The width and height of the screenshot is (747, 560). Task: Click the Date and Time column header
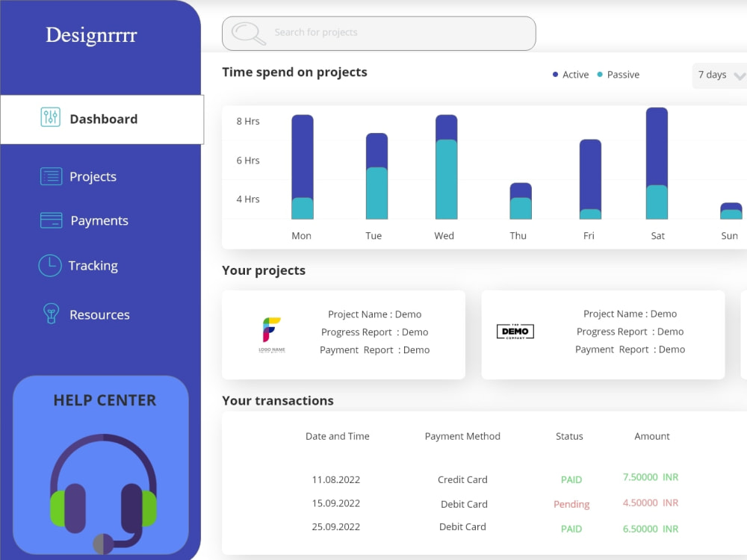click(x=338, y=436)
